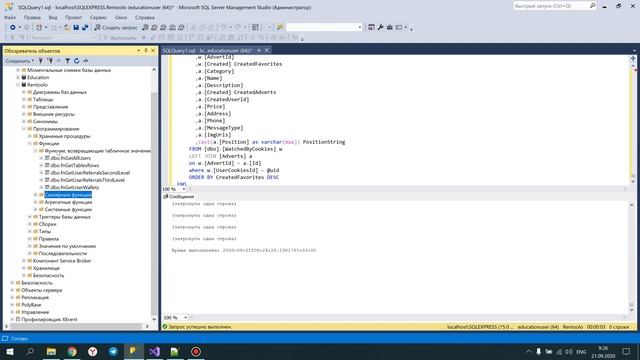
Task: Select PolyBase node
Action: pos(31,305)
